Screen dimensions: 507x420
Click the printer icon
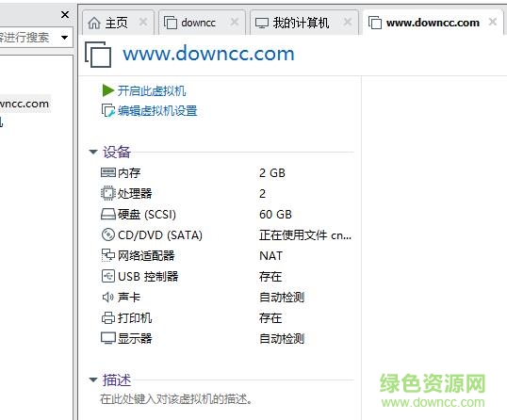tap(108, 317)
